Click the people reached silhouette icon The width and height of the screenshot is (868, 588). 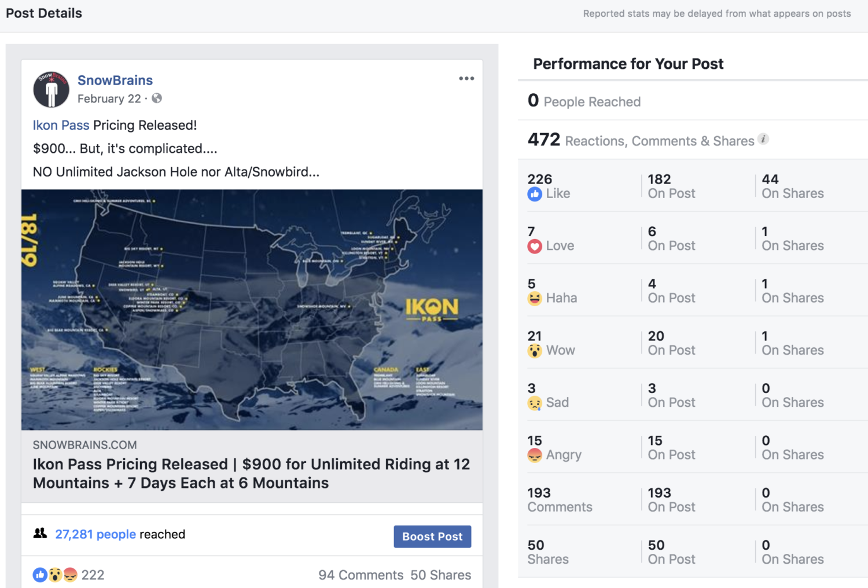pyautogui.click(x=40, y=534)
